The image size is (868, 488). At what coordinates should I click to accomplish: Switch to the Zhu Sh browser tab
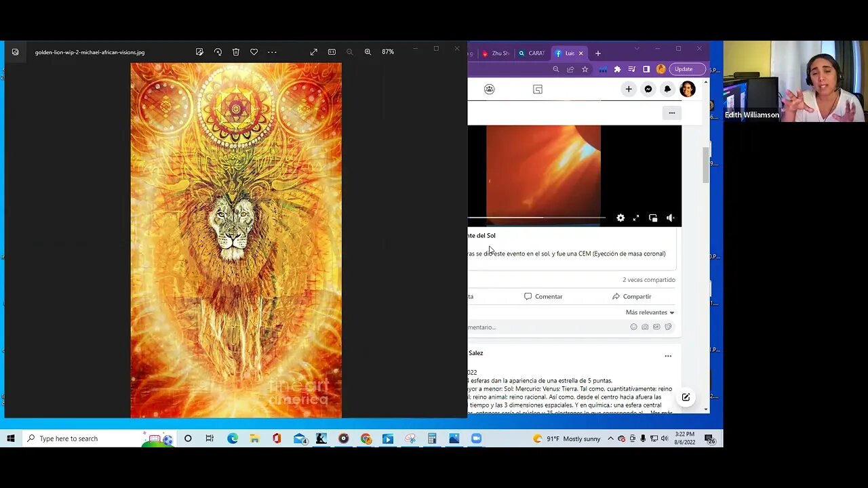click(496, 53)
